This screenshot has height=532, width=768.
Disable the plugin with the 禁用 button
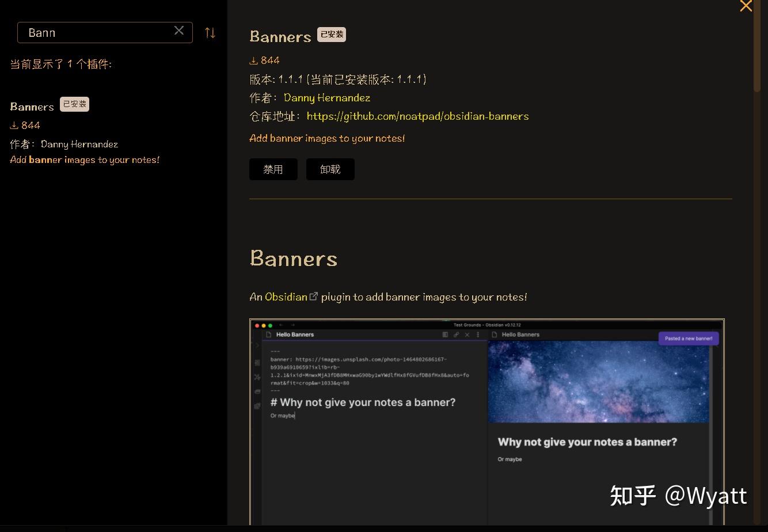click(273, 169)
